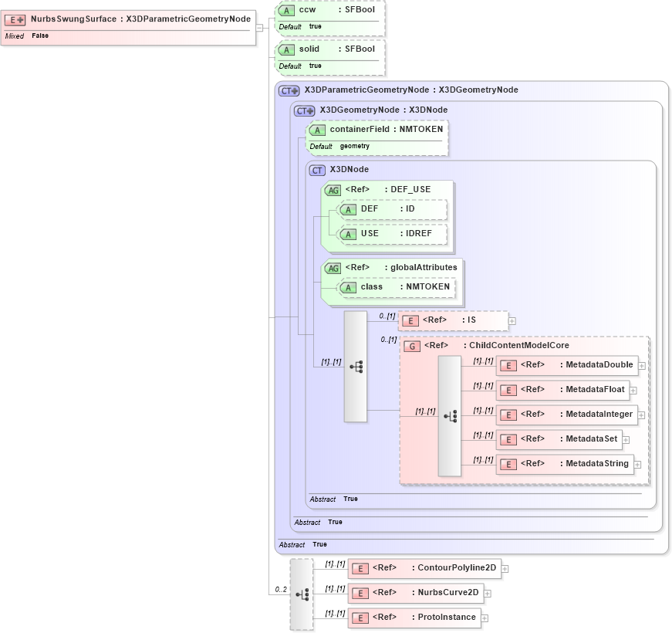Click the A icon beside class attribute
This screenshot has width=672, height=633.
point(348,287)
